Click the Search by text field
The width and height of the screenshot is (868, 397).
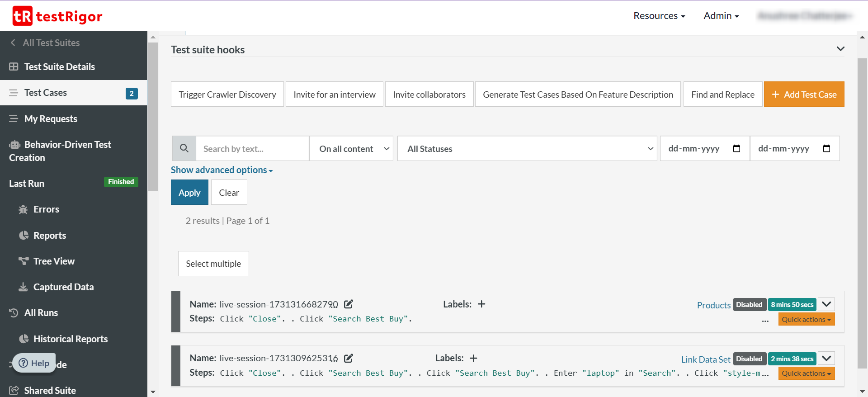point(252,149)
